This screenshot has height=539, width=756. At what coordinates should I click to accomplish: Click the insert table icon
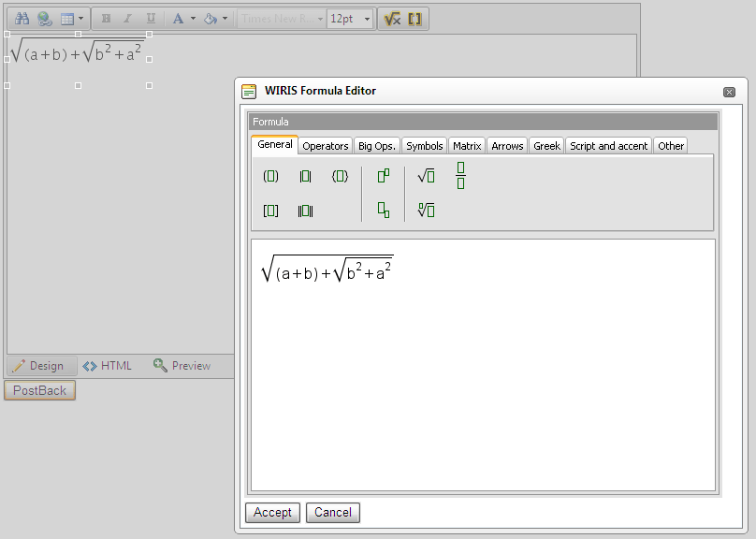67,19
